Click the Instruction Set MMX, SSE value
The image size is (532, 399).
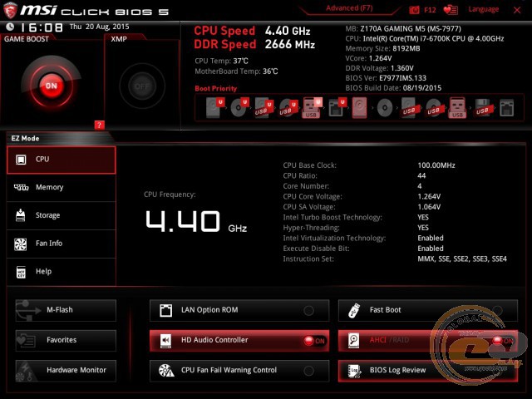(x=462, y=259)
